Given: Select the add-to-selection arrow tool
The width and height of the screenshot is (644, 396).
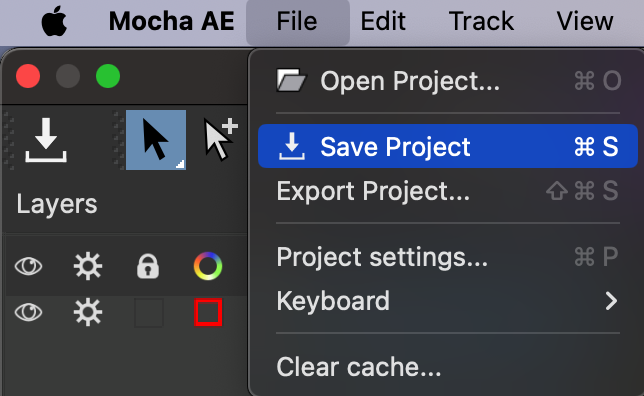Looking at the screenshot, I should (221, 140).
